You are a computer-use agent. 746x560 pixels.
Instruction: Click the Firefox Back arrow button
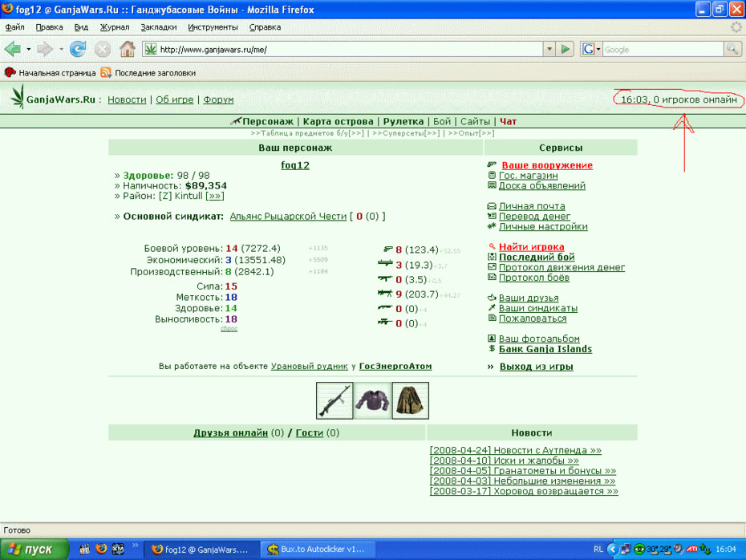coord(12,49)
